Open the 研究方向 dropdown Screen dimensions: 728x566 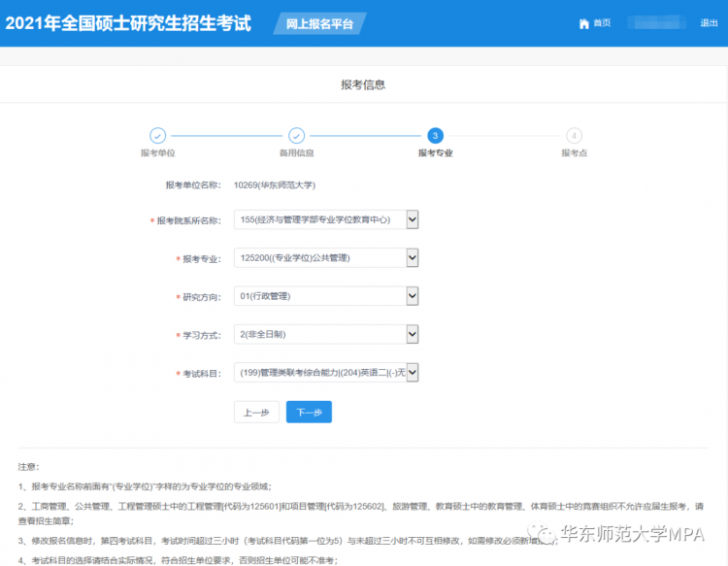(x=326, y=296)
